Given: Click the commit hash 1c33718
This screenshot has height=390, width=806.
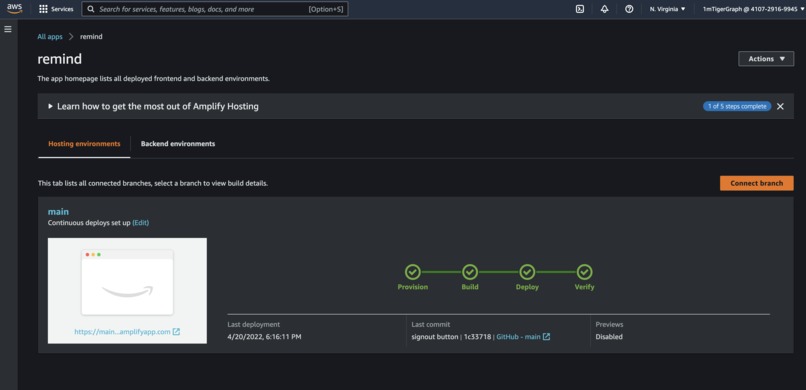Looking at the screenshot, I should (x=478, y=337).
